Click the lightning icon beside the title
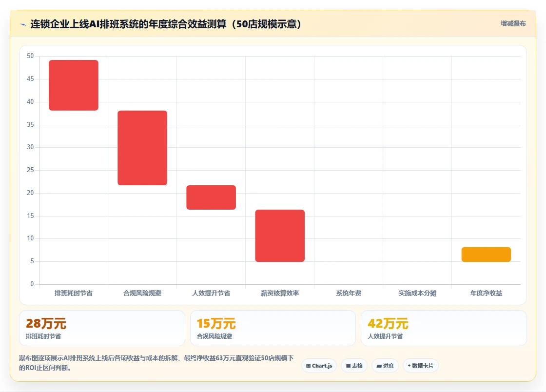Screen dimensions: 546x392 point(23,24)
